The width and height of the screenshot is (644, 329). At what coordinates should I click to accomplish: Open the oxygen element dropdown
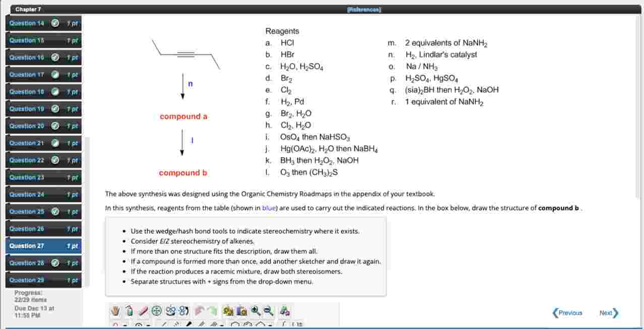[124, 325]
